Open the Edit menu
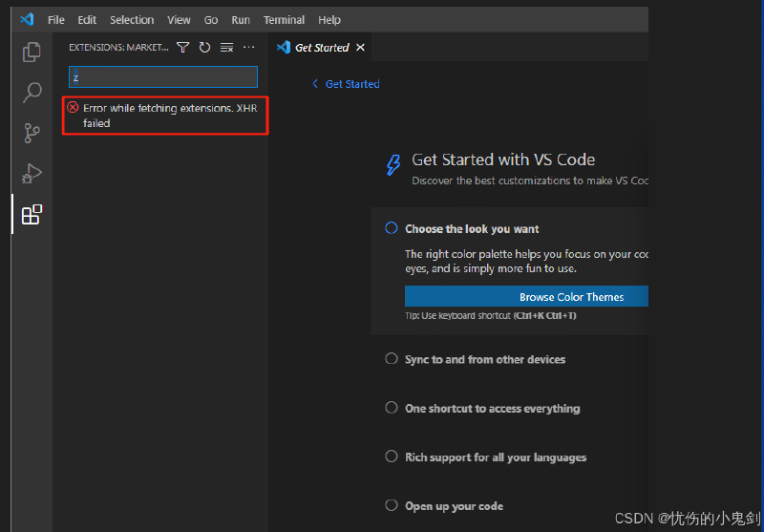The width and height of the screenshot is (764, 532). tap(87, 20)
